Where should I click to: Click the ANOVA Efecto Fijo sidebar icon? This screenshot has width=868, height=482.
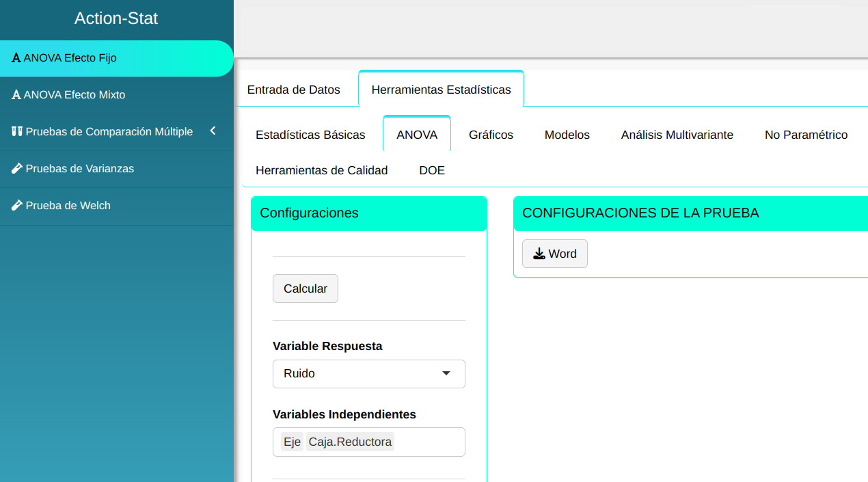(16, 58)
